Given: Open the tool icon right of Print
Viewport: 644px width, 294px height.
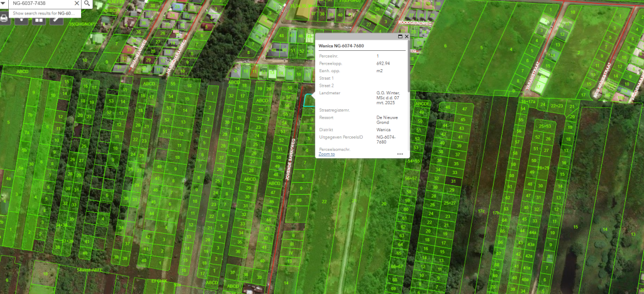Looking at the screenshot, I should click(22, 19).
